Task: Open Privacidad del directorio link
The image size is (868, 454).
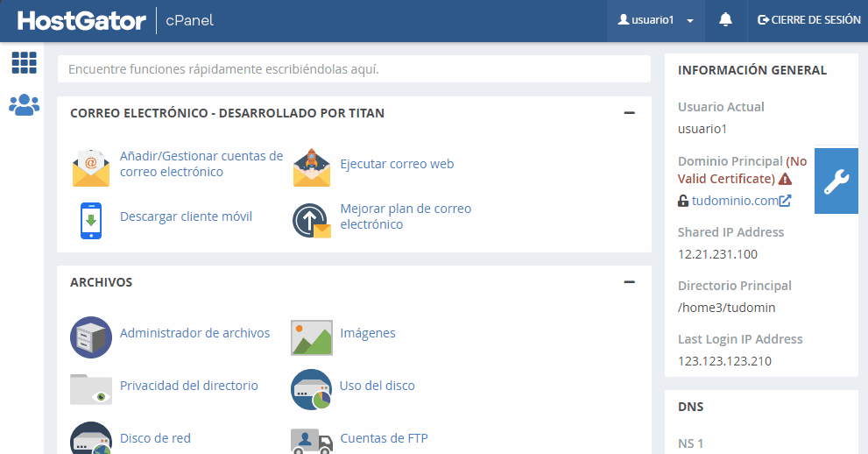Action: click(189, 386)
